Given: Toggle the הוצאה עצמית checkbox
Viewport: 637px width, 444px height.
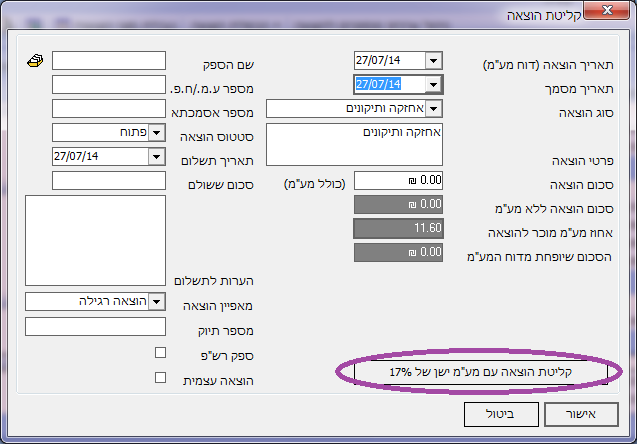Looking at the screenshot, I should (x=160, y=378).
